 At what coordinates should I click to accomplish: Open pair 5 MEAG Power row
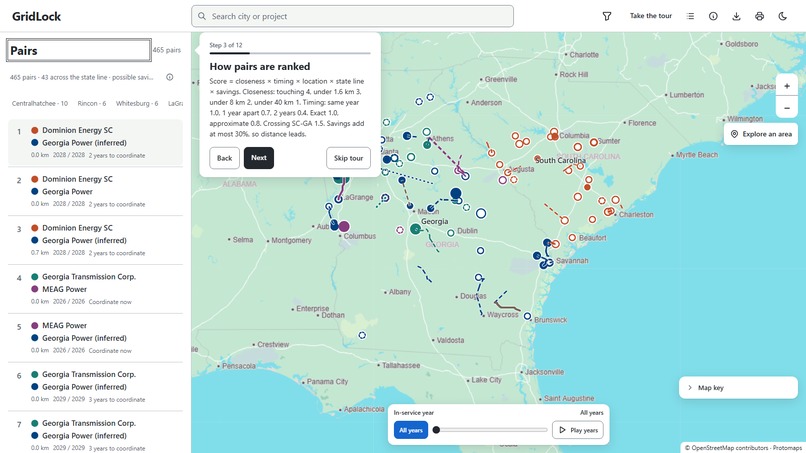click(95, 338)
